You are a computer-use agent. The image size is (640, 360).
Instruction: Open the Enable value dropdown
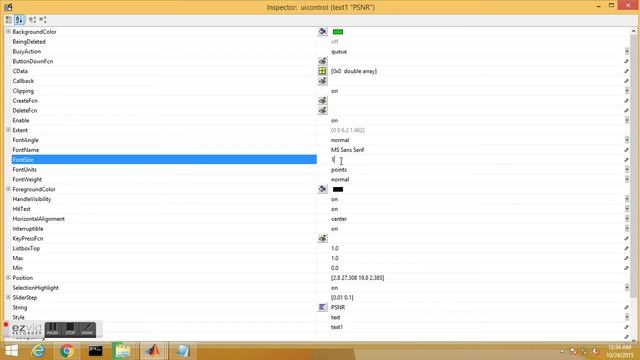pyautogui.click(x=627, y=120)
